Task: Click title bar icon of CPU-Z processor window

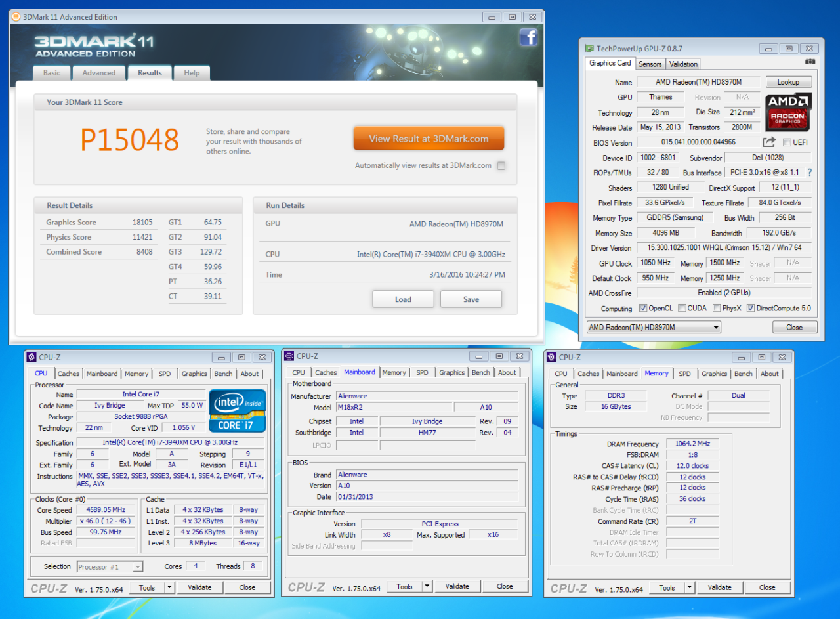Action: point(31,357)
